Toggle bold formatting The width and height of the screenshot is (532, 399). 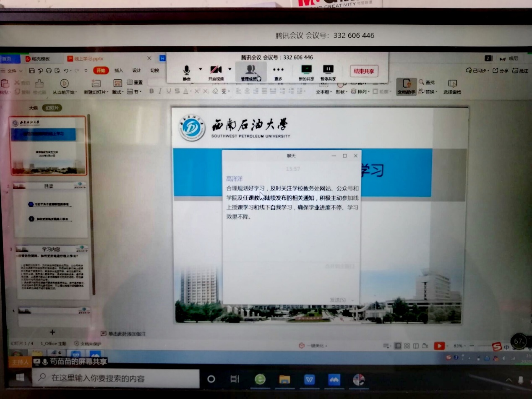(151, 91)
